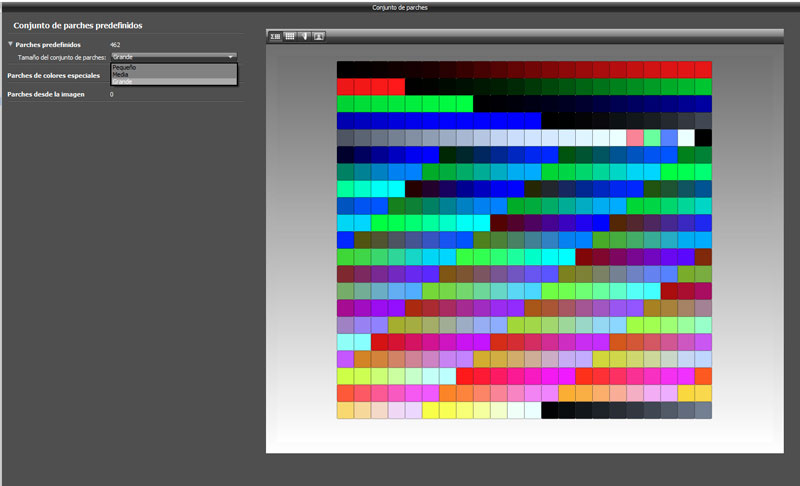Click the image preview icon in the toolbar
This screenshot has width=800, height=486.
[x=319, y=35]
